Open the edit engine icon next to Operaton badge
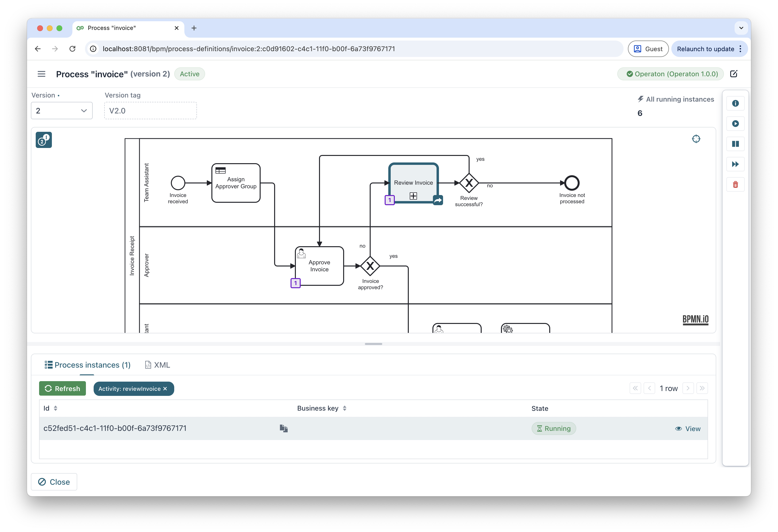778x532 pixels. 734,74
